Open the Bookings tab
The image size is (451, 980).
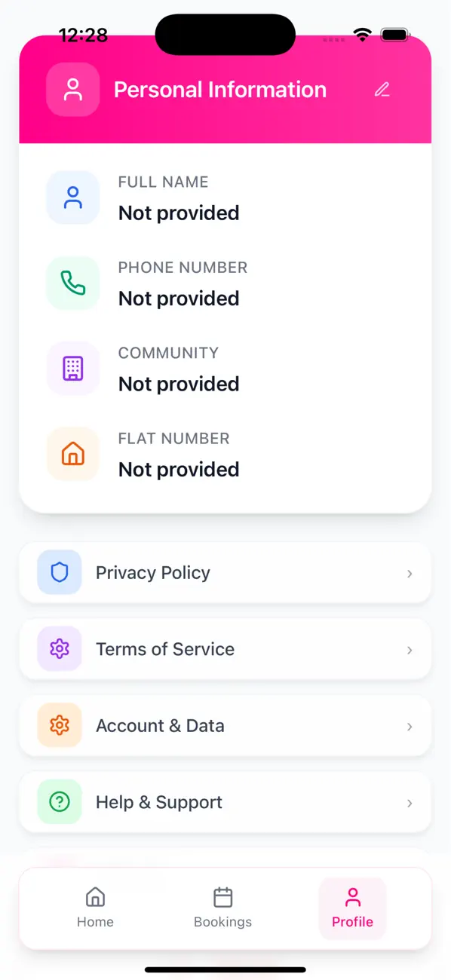(x=222, y=907)
